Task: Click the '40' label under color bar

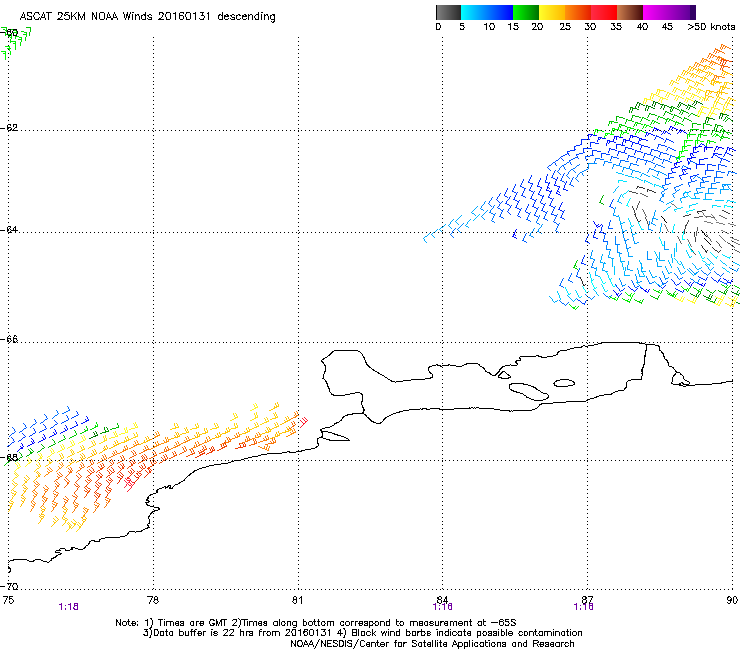Action: pyautogui.click(x=642, y=27)
